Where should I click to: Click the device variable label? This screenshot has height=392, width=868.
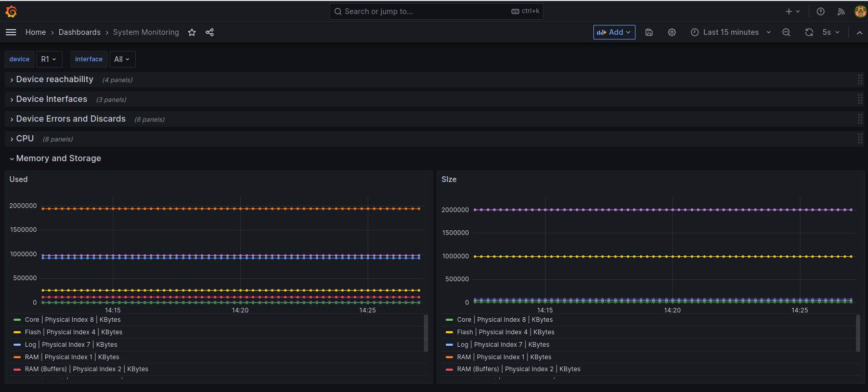point(19,59)
